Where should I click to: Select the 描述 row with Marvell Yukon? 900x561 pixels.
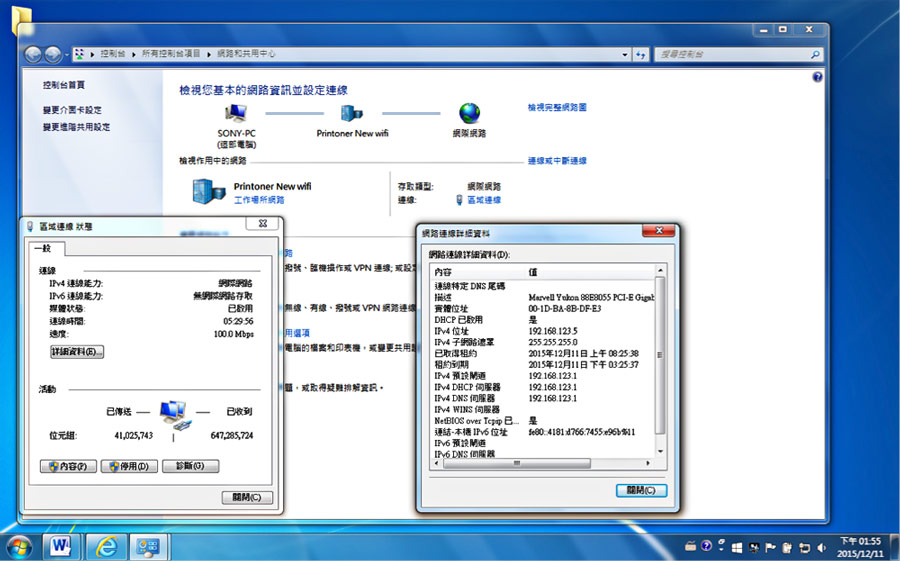(x=543, y=297)
